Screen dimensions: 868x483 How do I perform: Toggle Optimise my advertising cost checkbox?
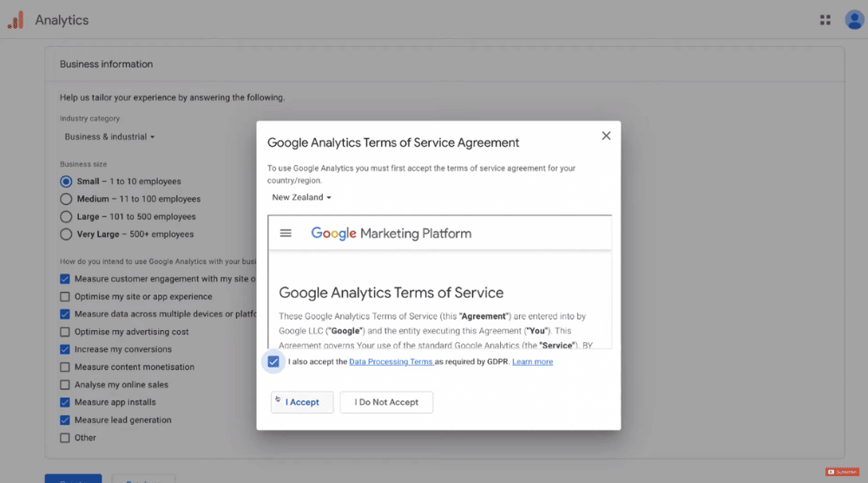tap(65, 332)
